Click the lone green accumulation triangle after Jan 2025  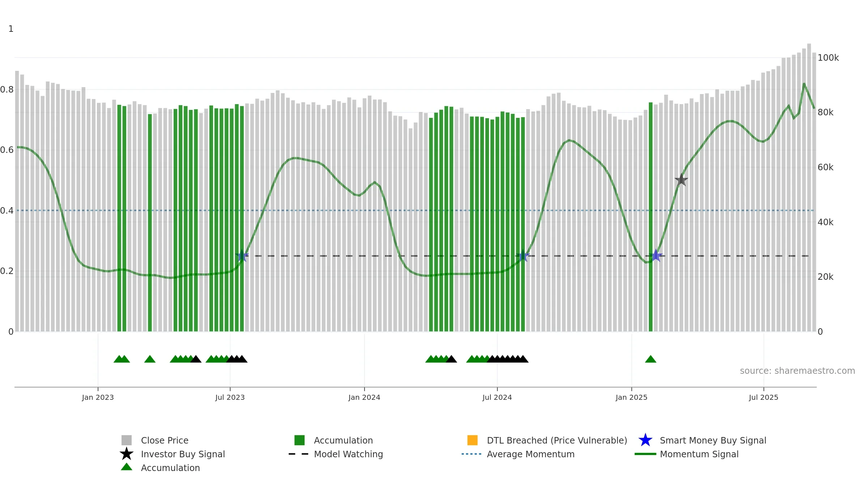(x=651, y=359)
